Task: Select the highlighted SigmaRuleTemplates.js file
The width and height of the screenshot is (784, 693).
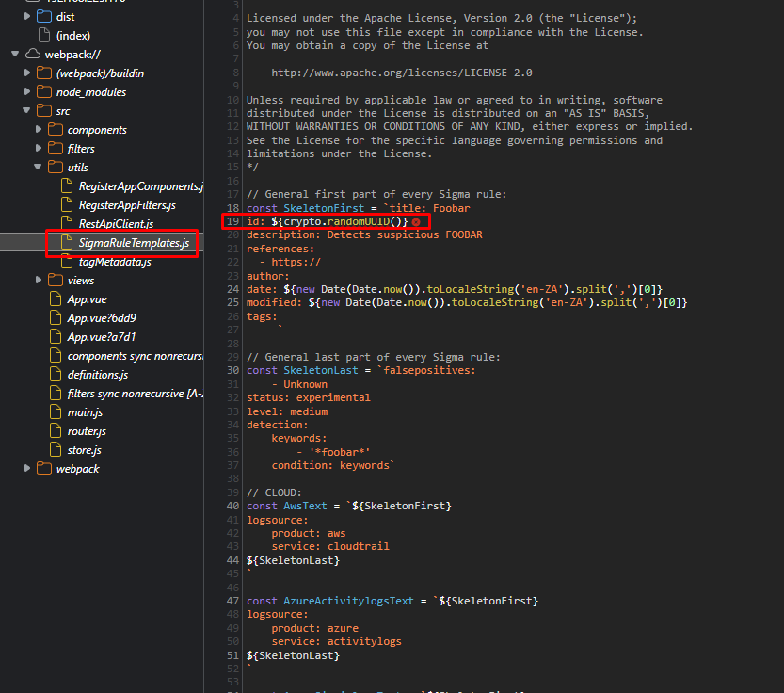Action: pos(132,242)
